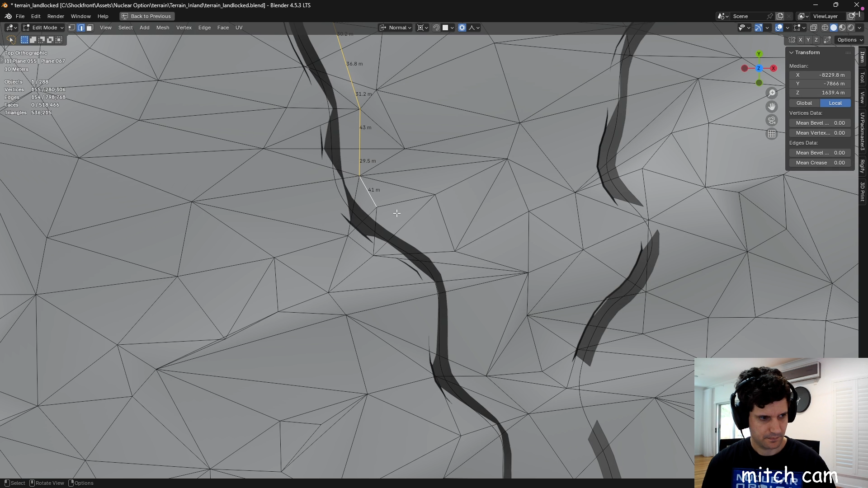
Task: Click the Mean Crease slider field
Action: (x=820, y=163)
